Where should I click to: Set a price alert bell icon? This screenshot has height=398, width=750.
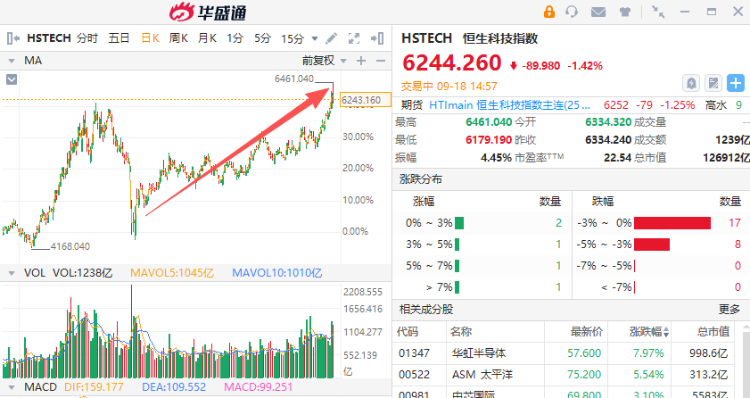tap(691, 83)
